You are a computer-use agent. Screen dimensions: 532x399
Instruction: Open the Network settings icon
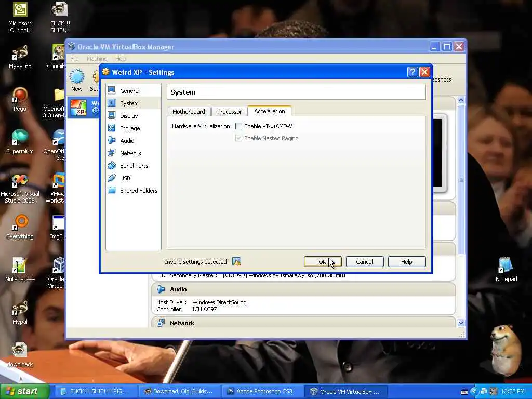click(x=112, y=153)
